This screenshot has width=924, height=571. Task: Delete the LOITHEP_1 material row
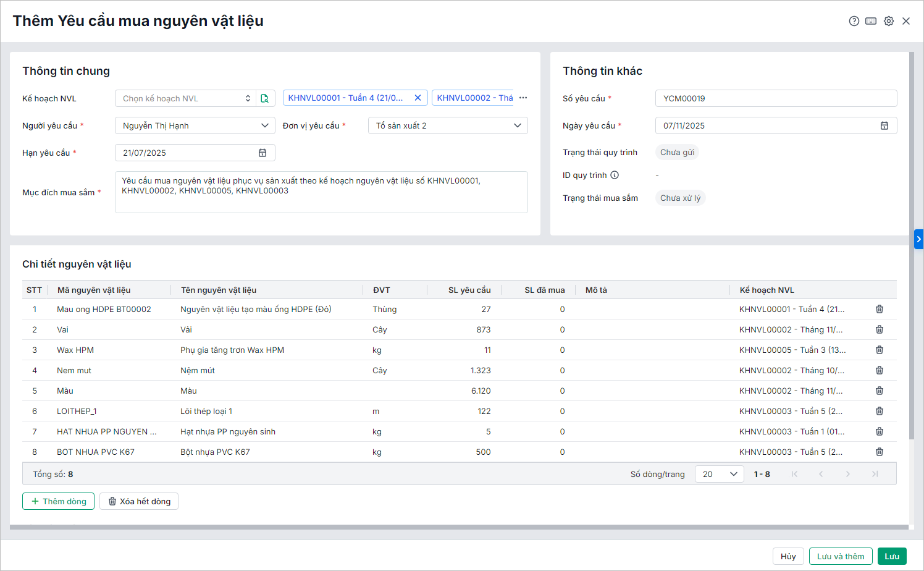[x=880, y=411]
